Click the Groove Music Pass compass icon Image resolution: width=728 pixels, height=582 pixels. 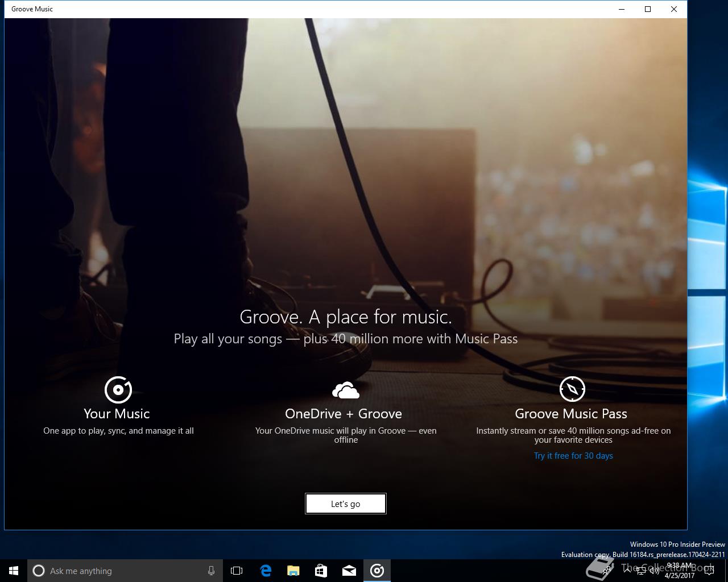point(572,389)
